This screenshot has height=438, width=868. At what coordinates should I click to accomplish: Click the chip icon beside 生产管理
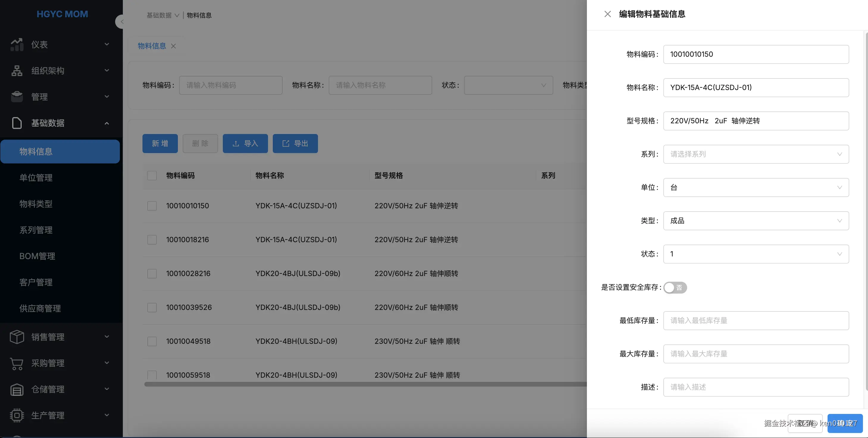[x=17, y=415]
